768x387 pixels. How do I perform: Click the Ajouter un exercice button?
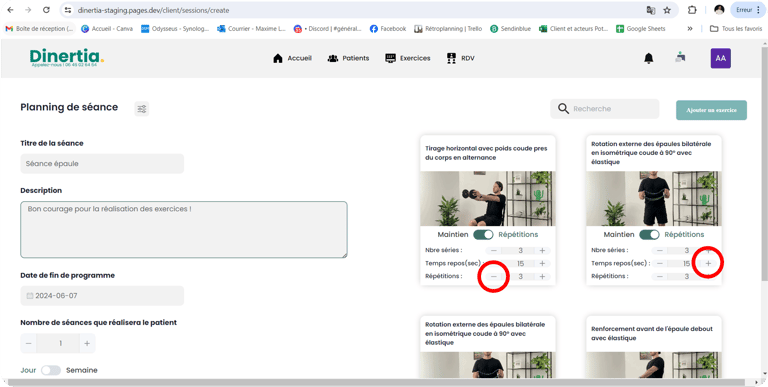coord(712,110)
